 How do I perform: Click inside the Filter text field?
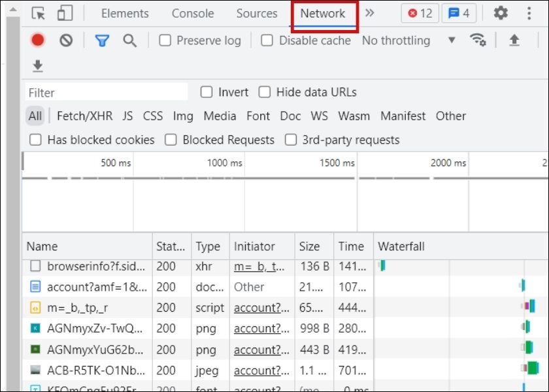[107, 92]
